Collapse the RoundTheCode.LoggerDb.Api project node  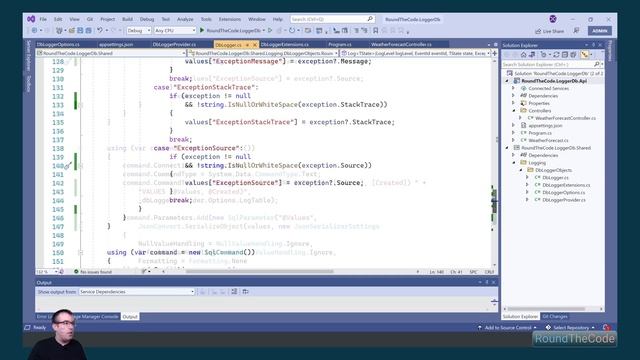point(507,81)
